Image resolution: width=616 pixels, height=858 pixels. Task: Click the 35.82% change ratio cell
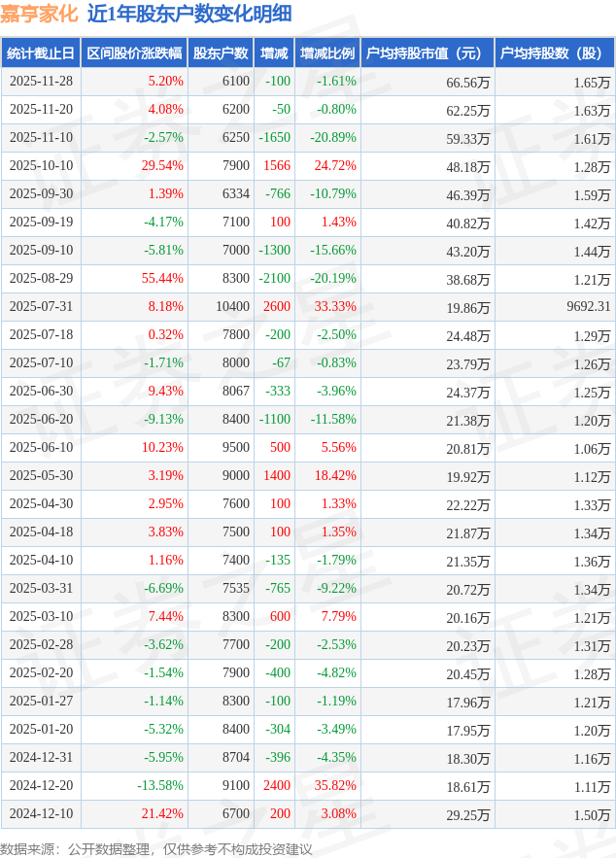click(x=334, y=786)
